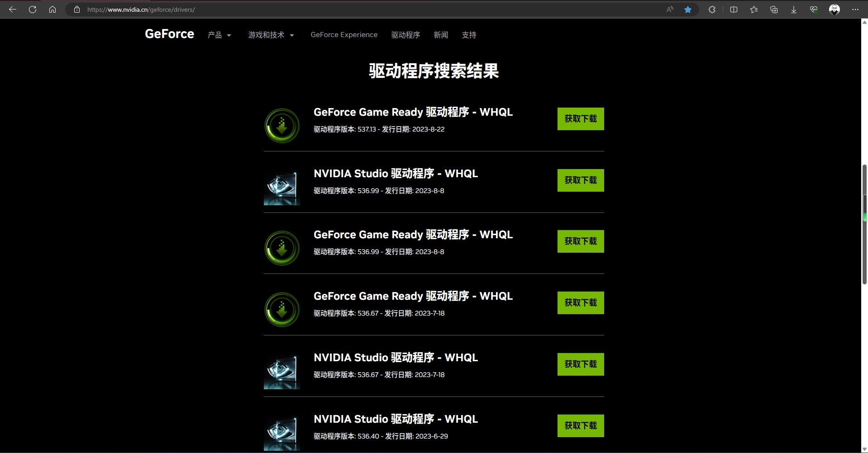Open browser settings and more menu

coord(855,9)
